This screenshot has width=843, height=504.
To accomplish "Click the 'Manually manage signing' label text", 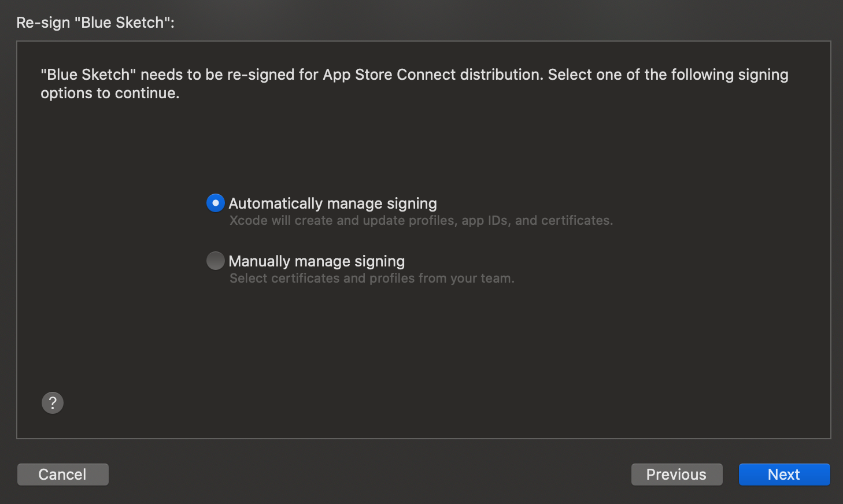I will point(316,261).
